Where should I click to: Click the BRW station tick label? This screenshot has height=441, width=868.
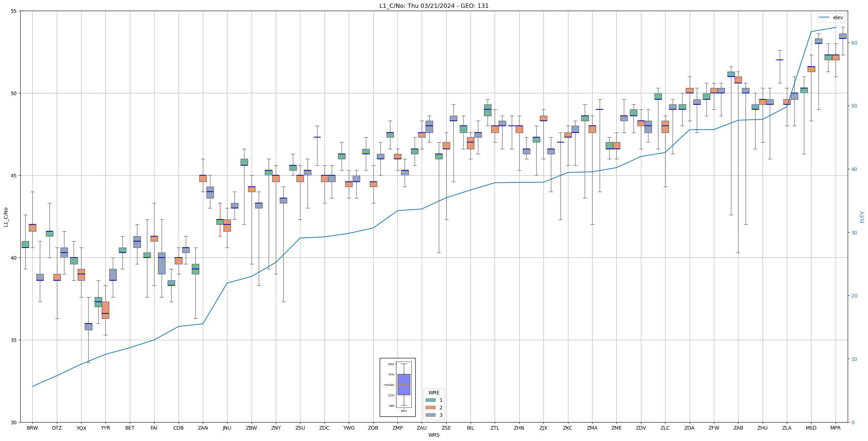[x=32, y=428]
